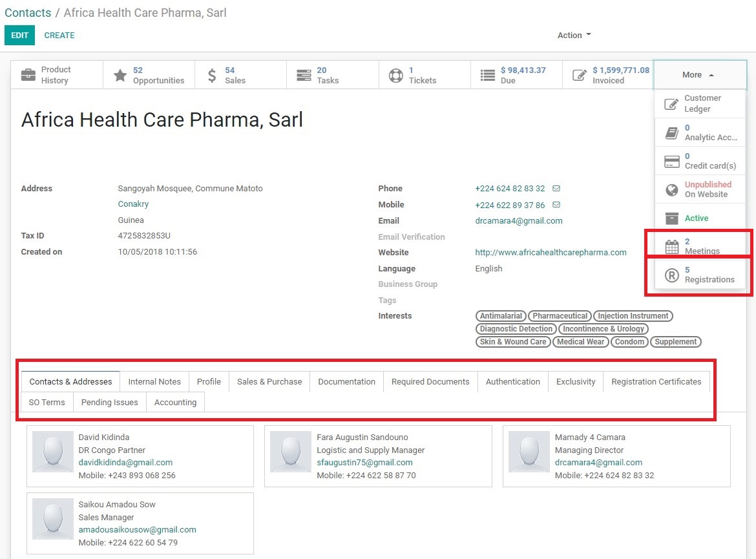Click the Incontinence & Urology tag
756x559 pixels.
(603, 329)
